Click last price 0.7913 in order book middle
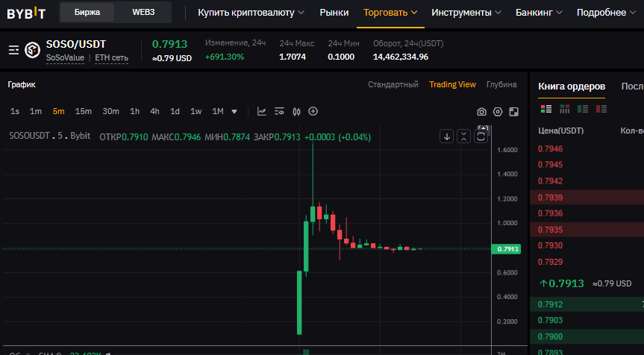This screenshot has width=644, height=355. (561, 283)
